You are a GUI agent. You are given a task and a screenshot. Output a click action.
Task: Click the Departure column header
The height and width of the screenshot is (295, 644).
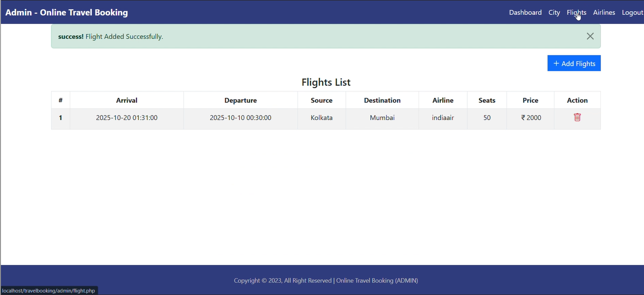[240, 100]
